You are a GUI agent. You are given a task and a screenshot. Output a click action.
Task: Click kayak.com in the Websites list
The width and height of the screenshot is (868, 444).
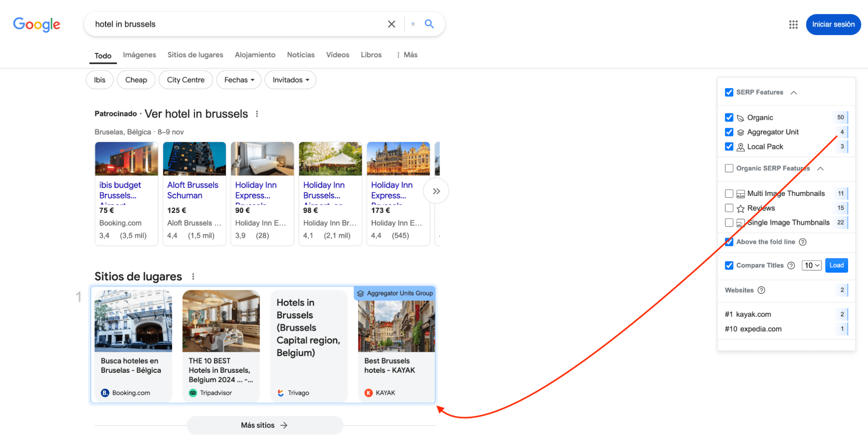click(x=753, y=315)
